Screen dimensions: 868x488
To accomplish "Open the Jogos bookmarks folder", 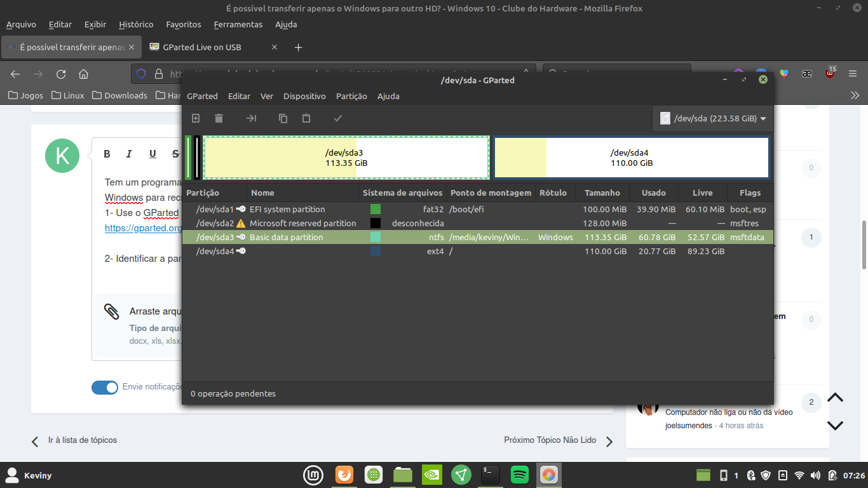I will (26, 95).
